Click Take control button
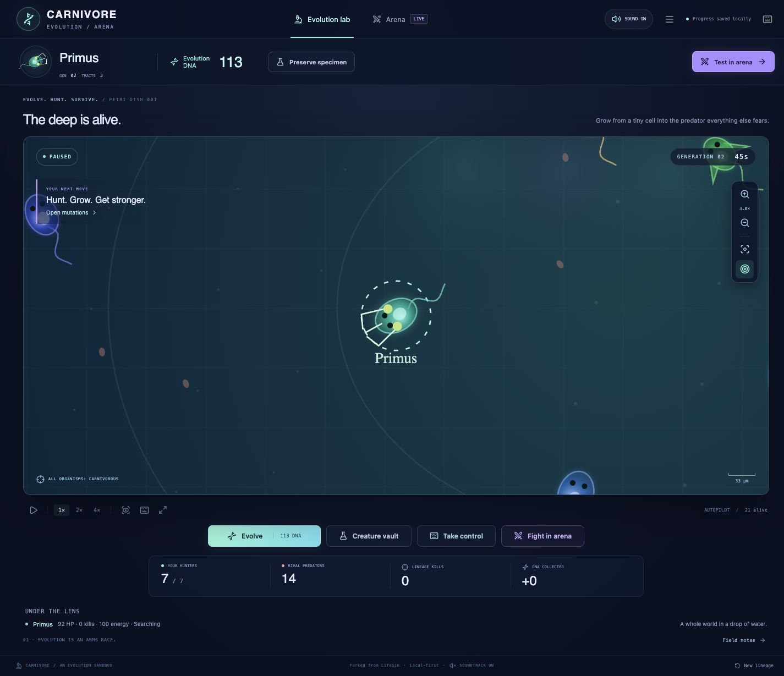This screenshot has width=784, height=676. (456, 536)
